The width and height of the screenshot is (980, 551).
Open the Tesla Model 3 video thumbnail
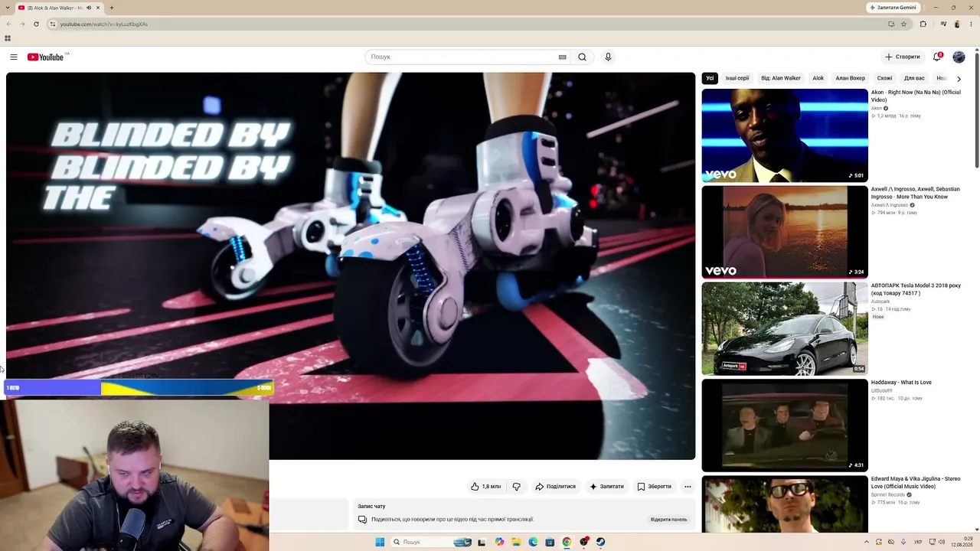pyautogui.click(x=785, y=328)
